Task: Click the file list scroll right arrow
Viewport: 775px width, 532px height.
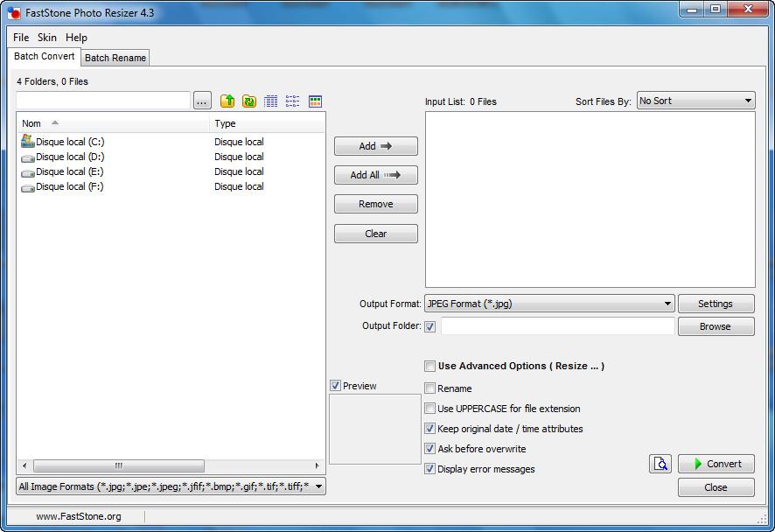Action: (x=317, y=465)
